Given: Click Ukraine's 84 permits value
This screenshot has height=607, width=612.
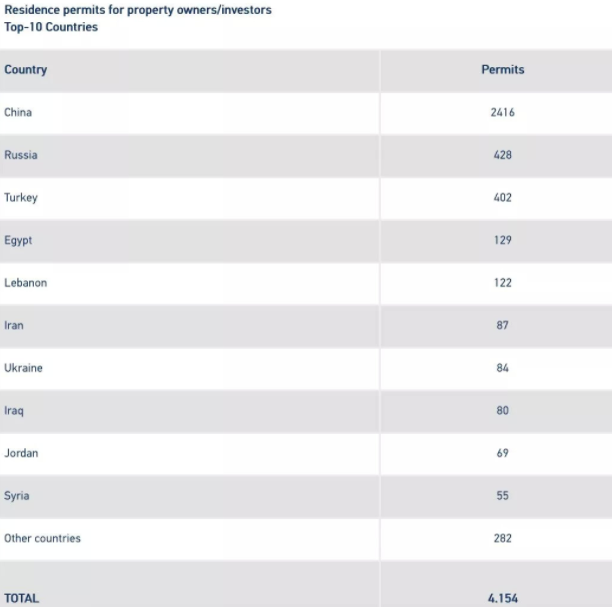Looking at the screenshot, I should pos(503,368).
